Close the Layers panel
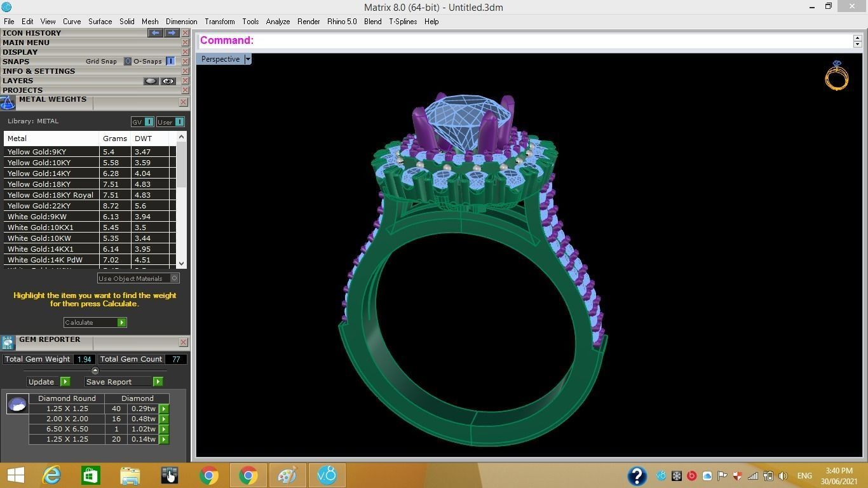 [x=185, y=81]
